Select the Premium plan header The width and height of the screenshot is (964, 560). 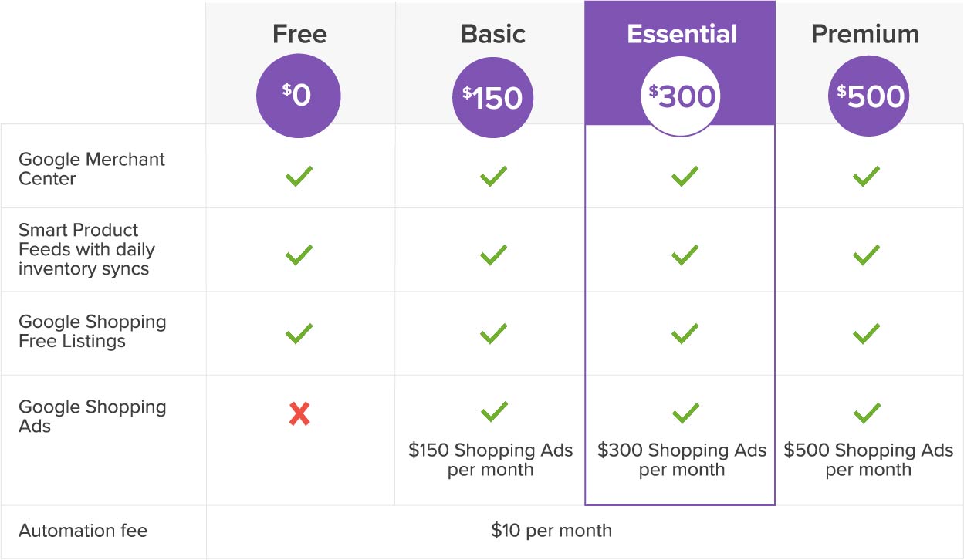865,34
